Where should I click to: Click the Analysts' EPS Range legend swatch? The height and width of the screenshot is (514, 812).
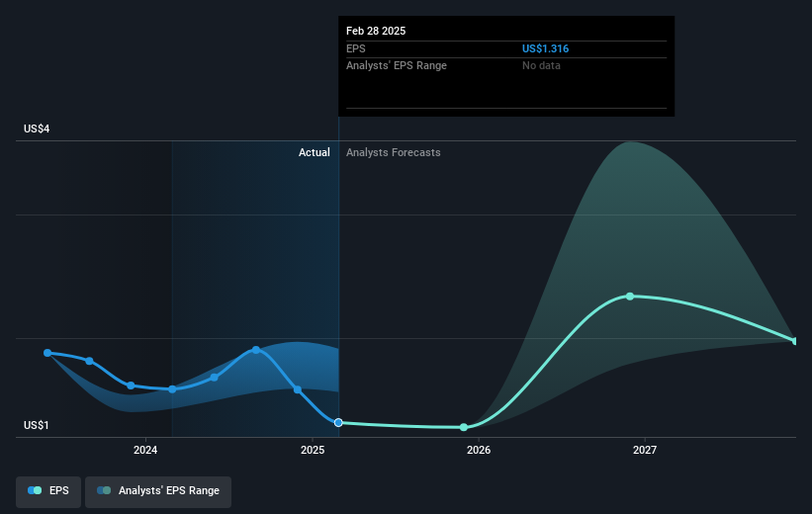coord(104,490)
